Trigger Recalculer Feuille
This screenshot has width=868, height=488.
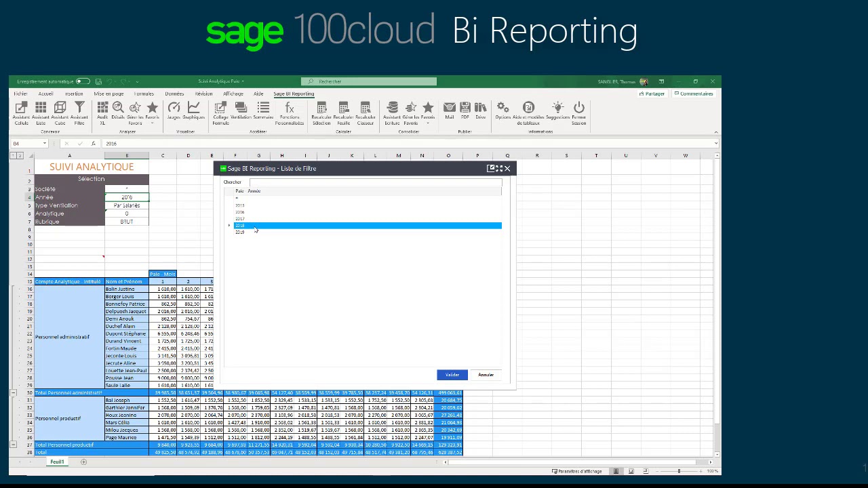(343, 112)
